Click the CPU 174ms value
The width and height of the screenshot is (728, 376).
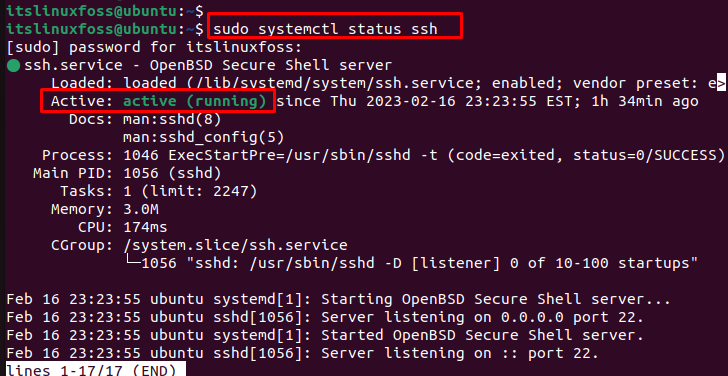[x=145, y=227]
